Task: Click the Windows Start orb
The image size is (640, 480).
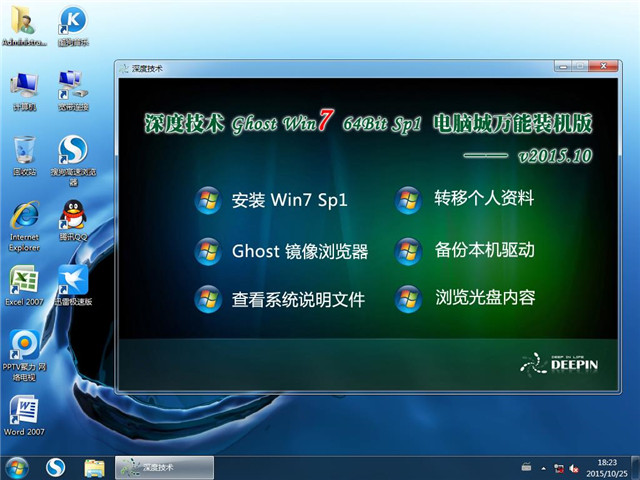Action: click(x=17, y=468)
